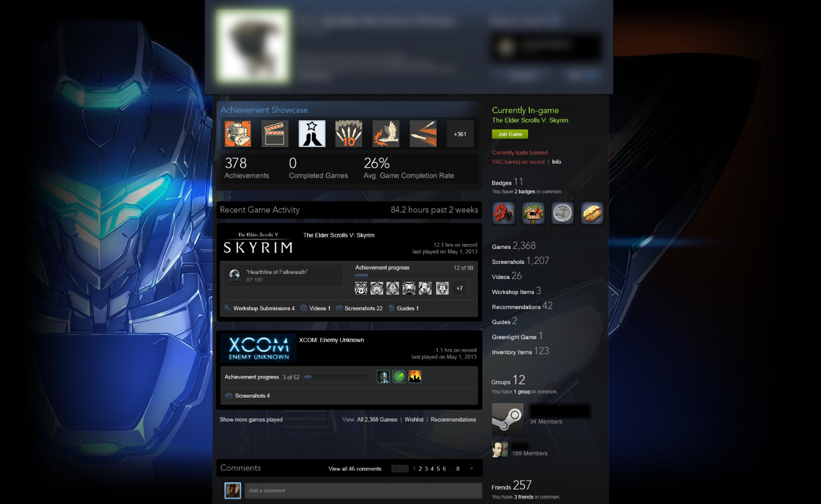Open Inventory Items 123 in sidebar
This screenshot has height=504, width=821.
[520, 351]
